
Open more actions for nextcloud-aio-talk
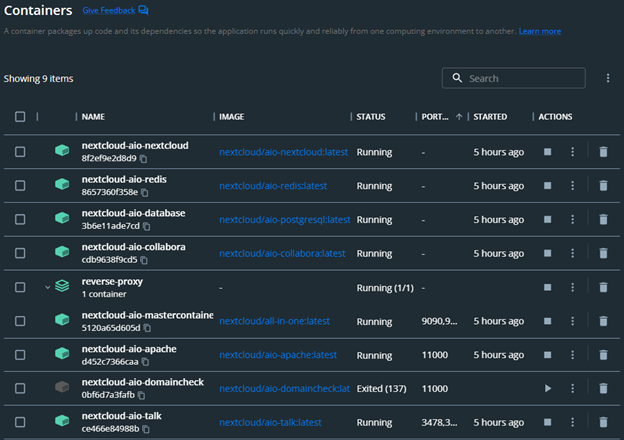[x=572, y=422]
